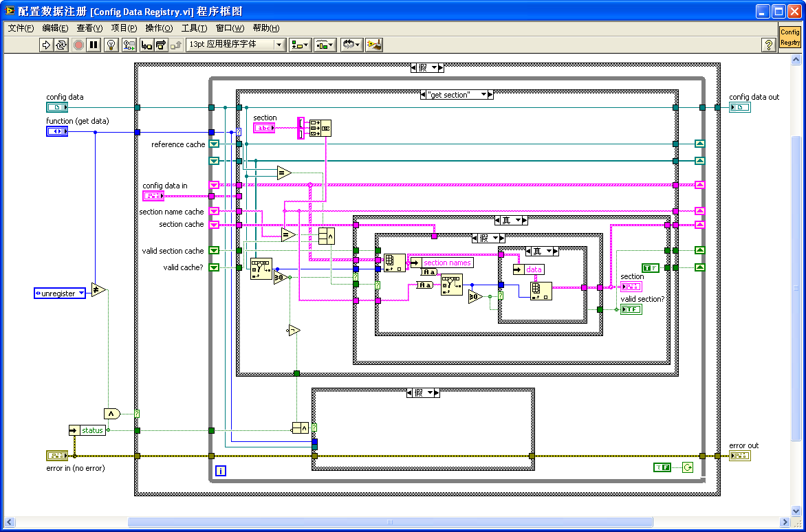
Task: Open the 13pt font dropdown
Action: click(x=279, y=45)
